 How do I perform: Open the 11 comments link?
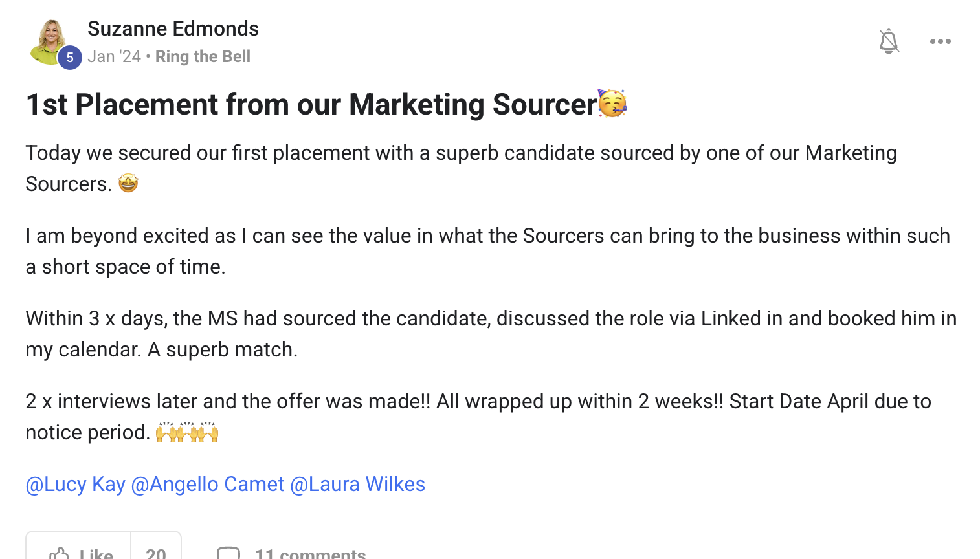pos(310,553)
